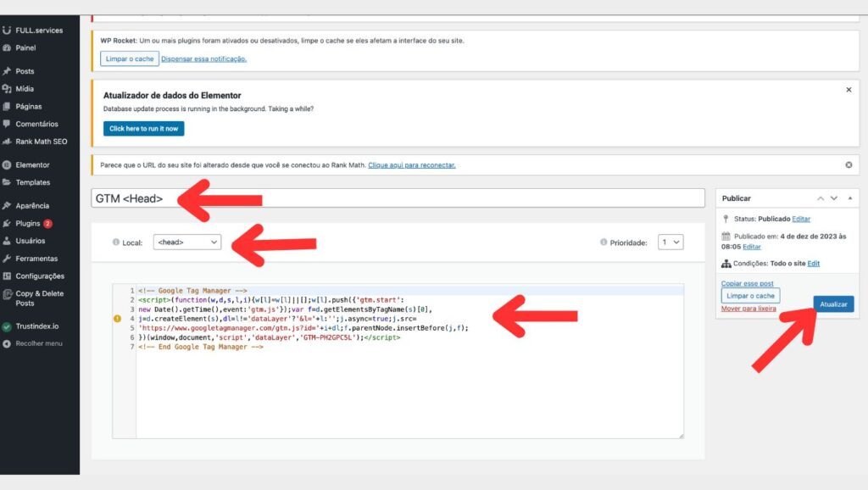Click the Mídia media icon
Screen dimensions: 868x490
7,88
